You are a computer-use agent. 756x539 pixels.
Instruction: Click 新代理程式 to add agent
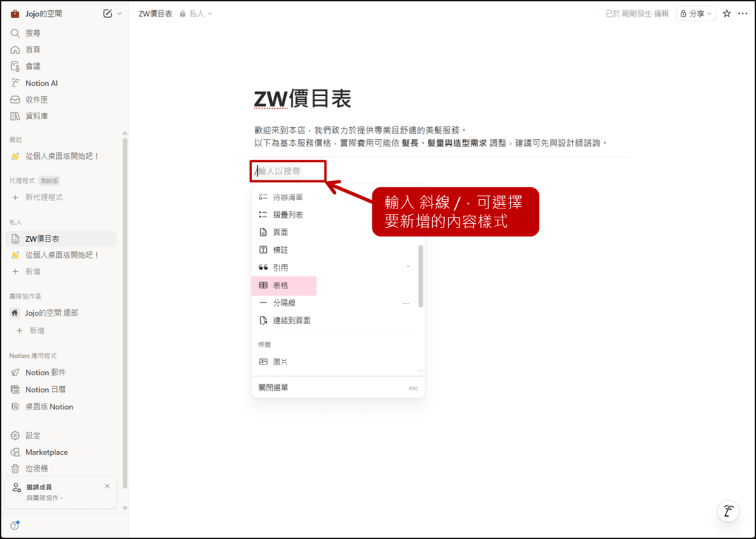click(44, 197)
